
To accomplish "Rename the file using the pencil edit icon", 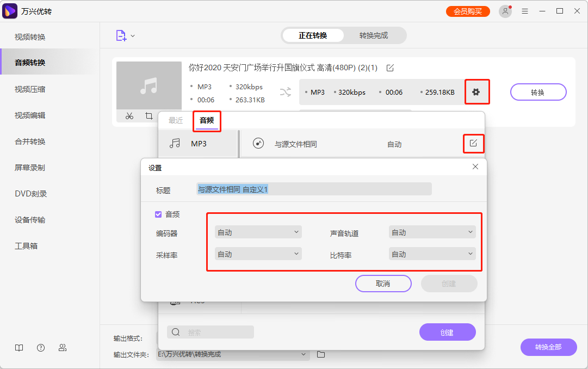I will tap(389, 68).
